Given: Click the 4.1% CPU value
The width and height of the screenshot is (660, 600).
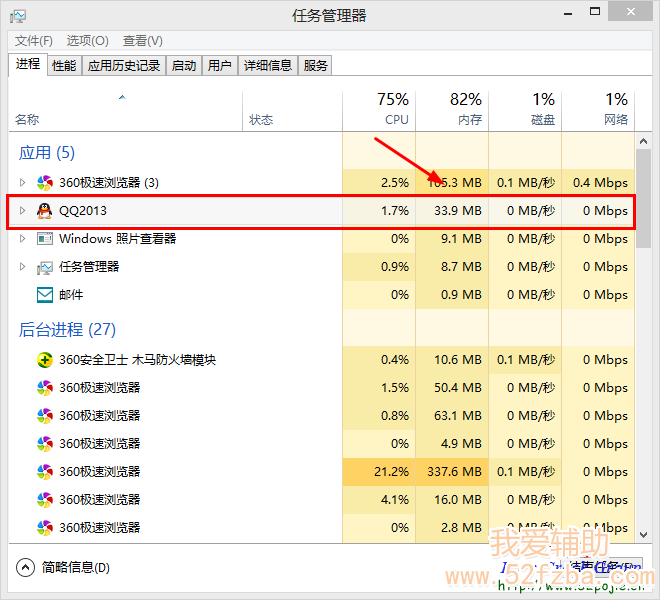Looking at the screenshot, I should click(x=395, y=500).
